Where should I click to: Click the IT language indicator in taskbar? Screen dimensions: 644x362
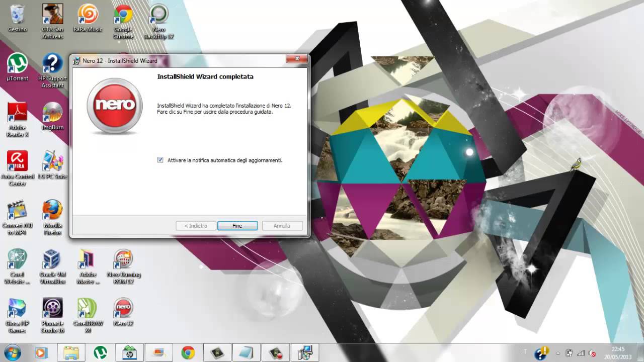pos(525,352)
